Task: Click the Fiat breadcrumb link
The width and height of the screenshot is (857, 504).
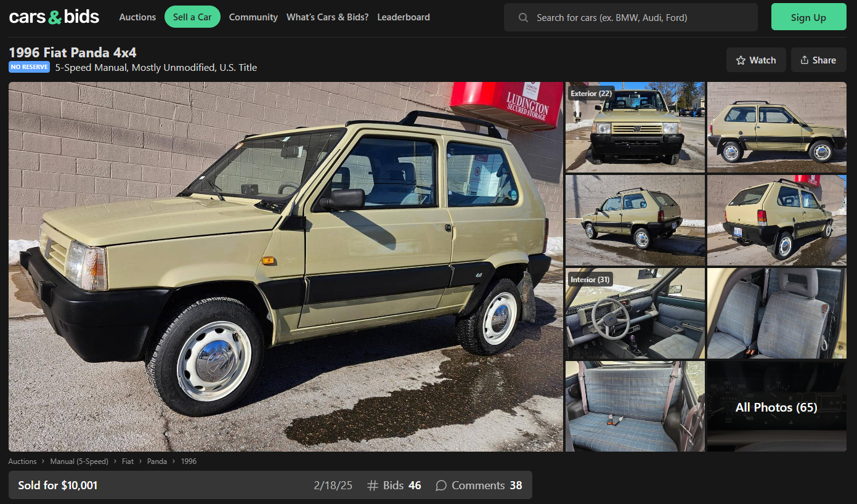Action: [128, 461]
